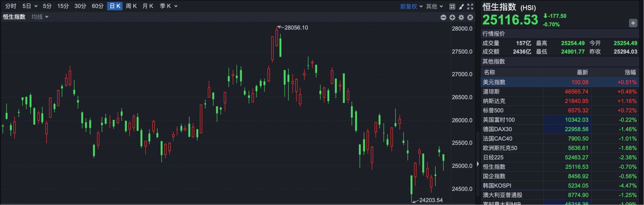The height and width of the screenshot is (205, 644).
Task: Zoom in chart with plus icon
Action: pyautogui.click(x=452, y=17)
